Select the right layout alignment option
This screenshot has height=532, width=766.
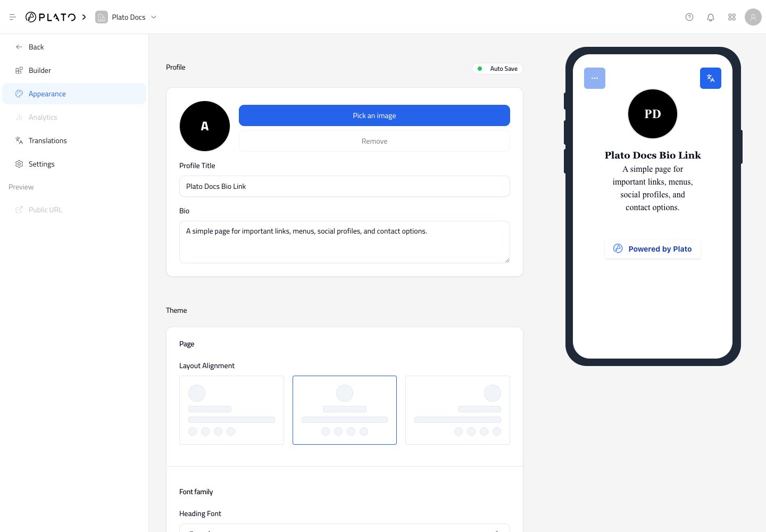pyautogui.click(x=457, y=410)
